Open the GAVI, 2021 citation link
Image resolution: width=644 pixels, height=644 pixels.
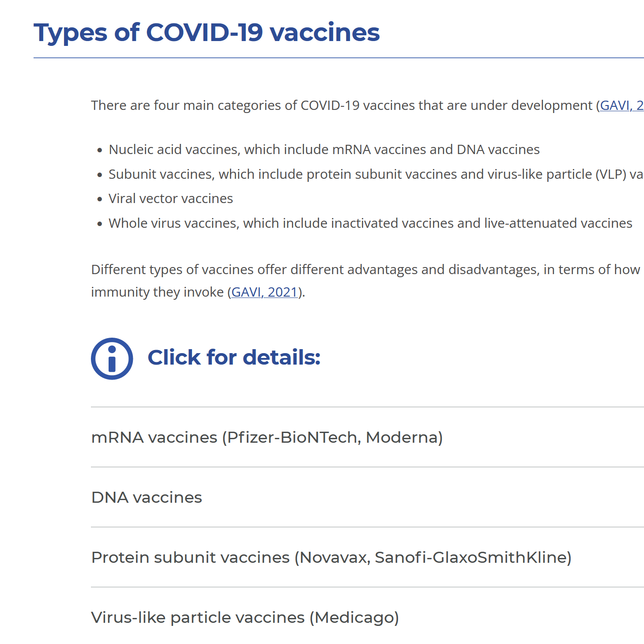[x=264, y=292]
